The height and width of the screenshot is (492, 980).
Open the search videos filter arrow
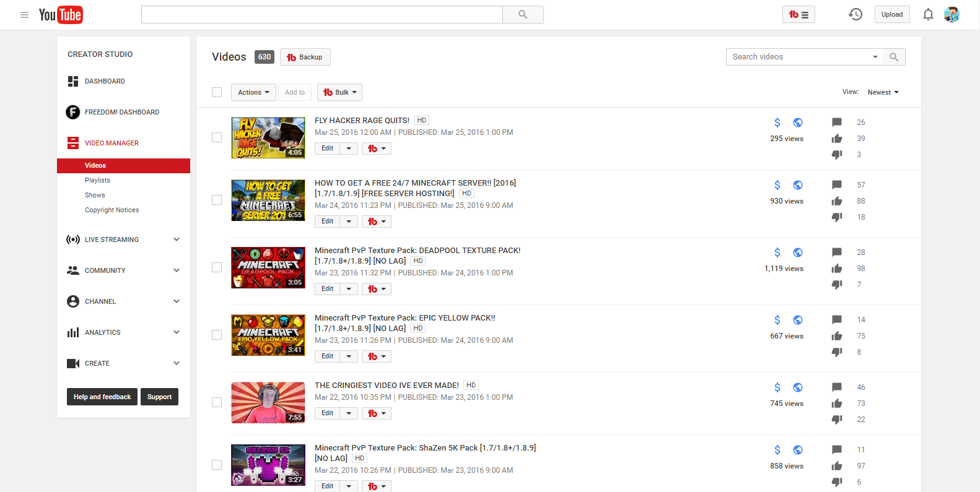(x=875, y=57)
